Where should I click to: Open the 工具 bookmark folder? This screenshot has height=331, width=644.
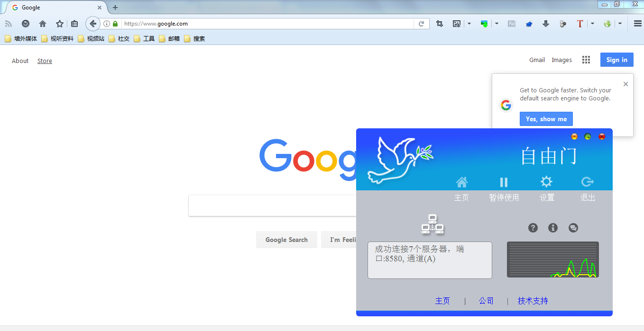144,39
